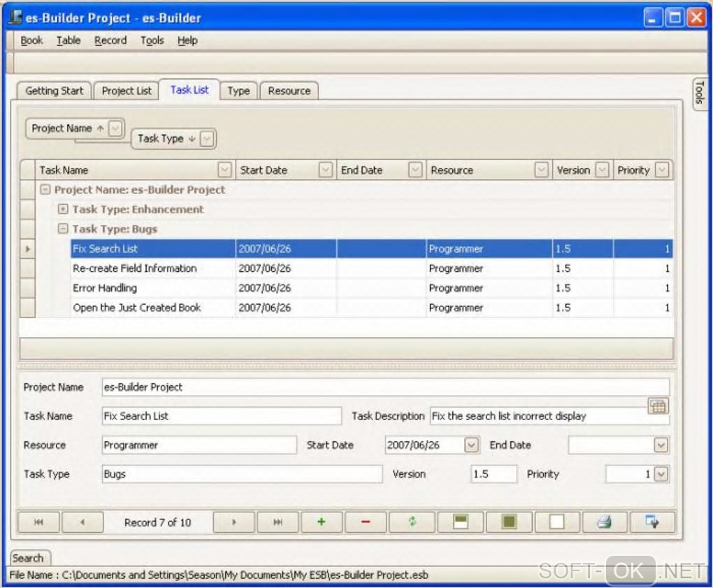Open the Start Date field calendar dropdown
713x588 pixels.
(x=472, y=445)
